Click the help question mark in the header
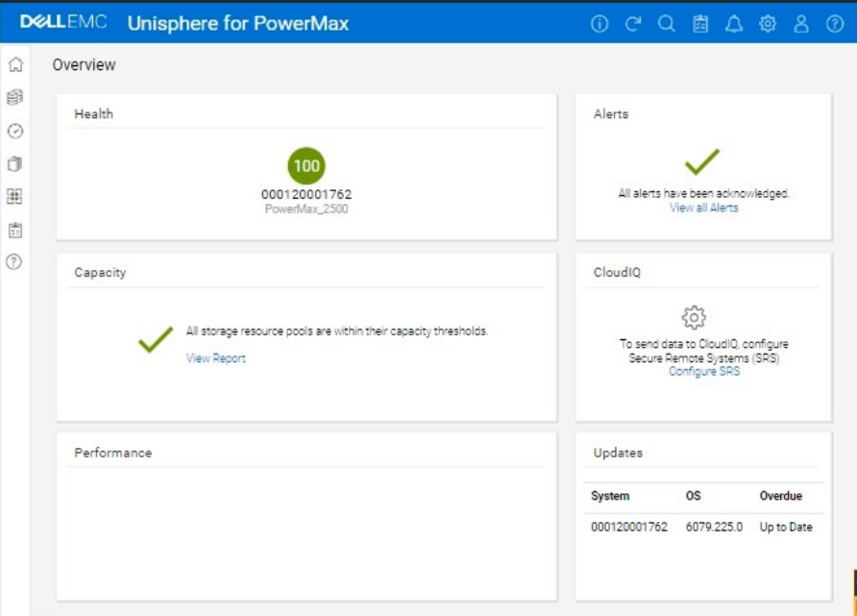857x616 pixels. [x=834, y=25]
